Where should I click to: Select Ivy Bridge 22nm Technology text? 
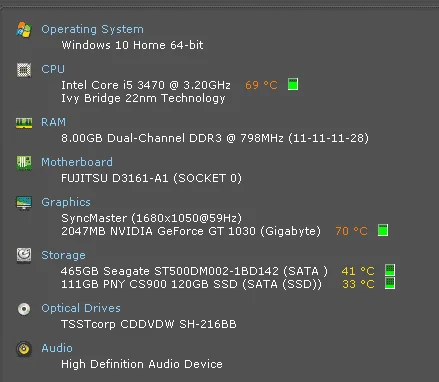tap(143, 98)
